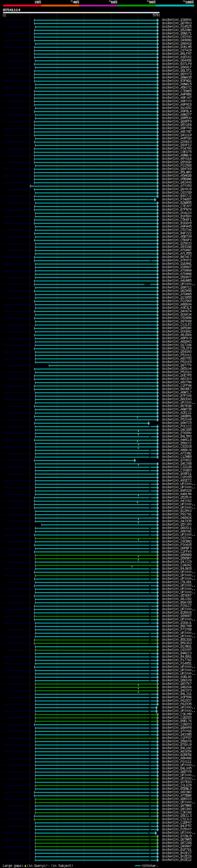This screenshot has height=868, width=197.
Task: Select the UniRef100_P34887 label
Action: tap(177, 200)
